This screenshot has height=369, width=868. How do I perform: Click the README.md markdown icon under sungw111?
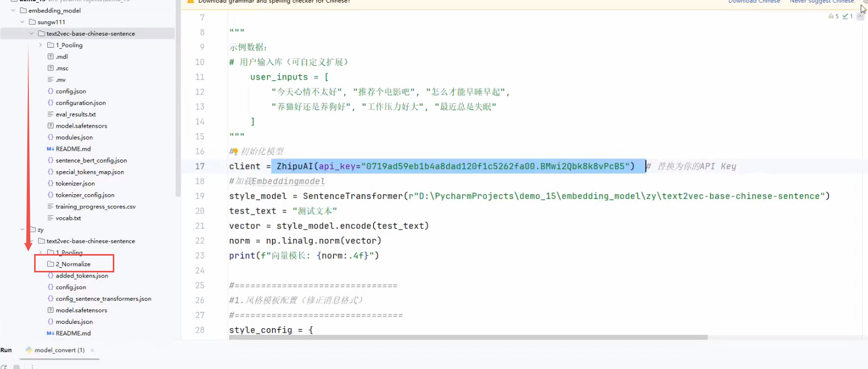[50, 149]
